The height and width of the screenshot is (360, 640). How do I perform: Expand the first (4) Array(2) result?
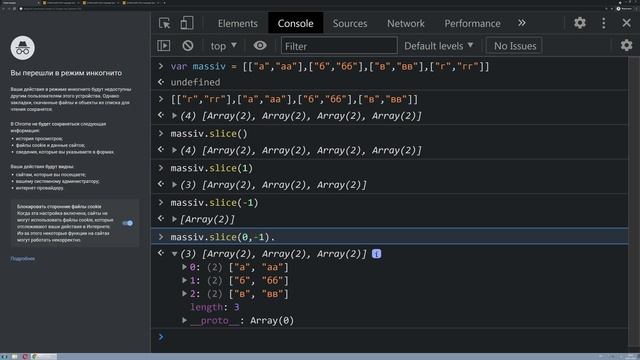click(174, 116)
